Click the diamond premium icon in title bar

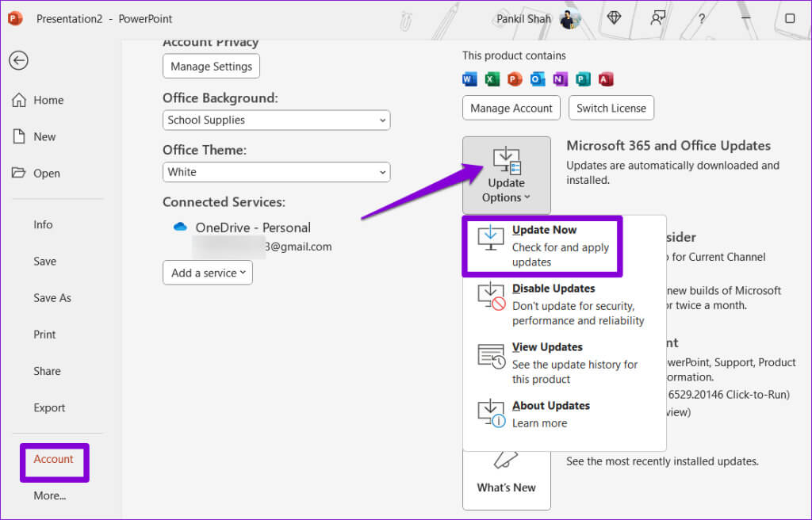click(615, 19)
